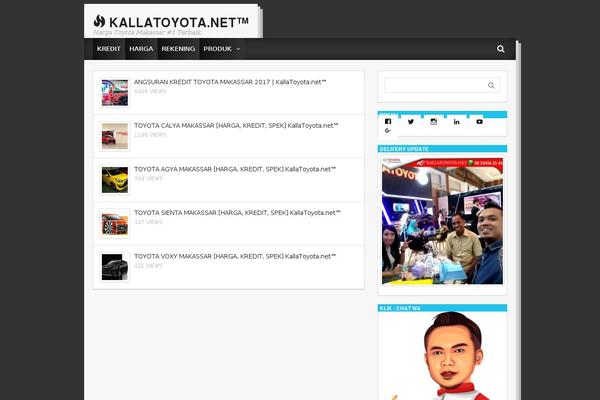Click the Angsuran Kredit post thumbnail
The height and width of the screenshot is (400, 600).
(115, 93)
